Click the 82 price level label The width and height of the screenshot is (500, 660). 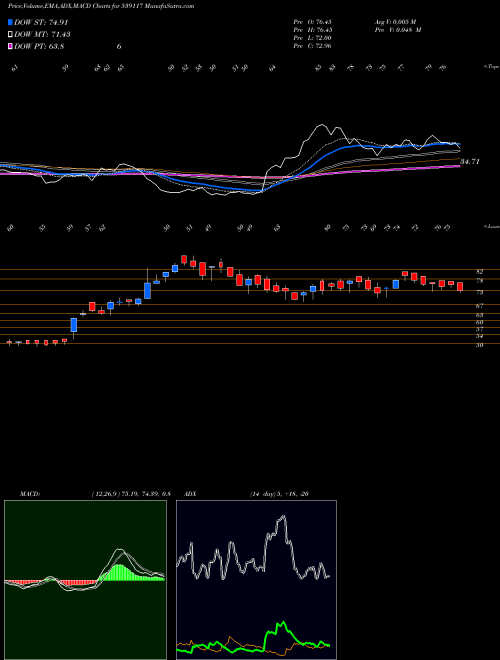[x=479, y=272]
